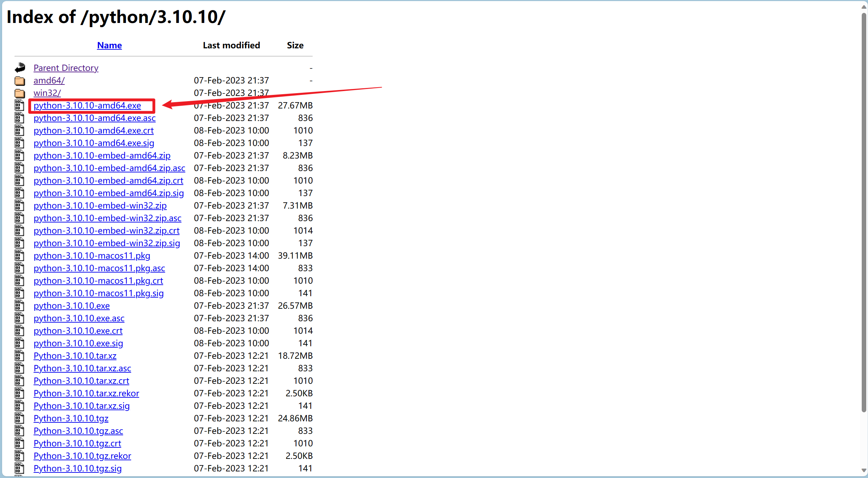This screenshot has width=868, height=478.
Task: Open Python-3.10.10.tar.xz.rekor link
Action: point(86,393)
